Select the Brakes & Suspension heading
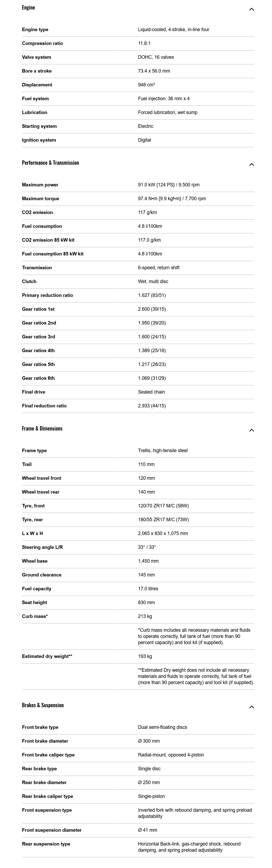272x868 pixels. click(x=43, y=705)
